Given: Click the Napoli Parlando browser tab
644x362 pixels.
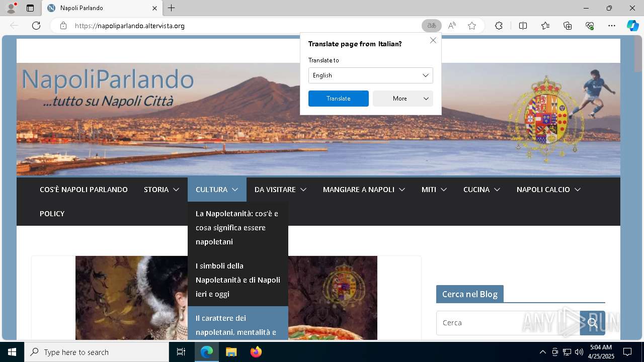Looking at the screenshot, I should point(102,8).
